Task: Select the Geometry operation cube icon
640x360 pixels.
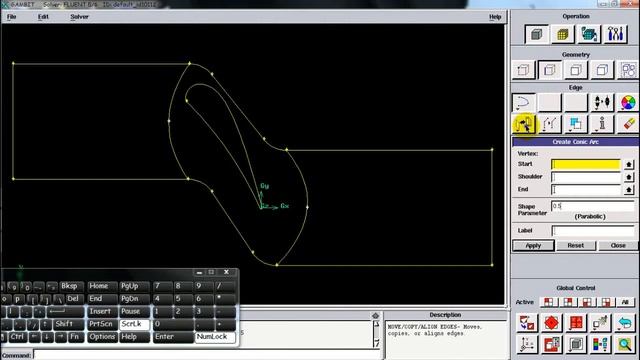Action: pos(537,34)
